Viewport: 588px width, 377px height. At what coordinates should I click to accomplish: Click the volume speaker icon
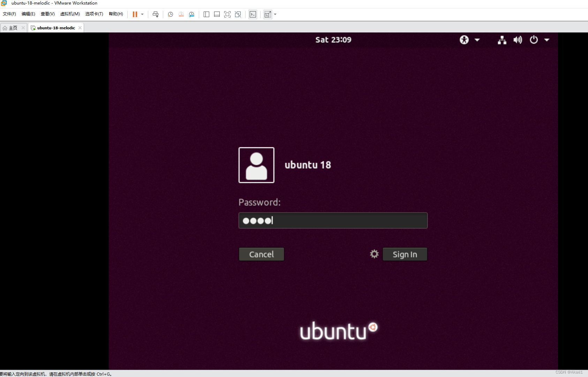(518, 40)
